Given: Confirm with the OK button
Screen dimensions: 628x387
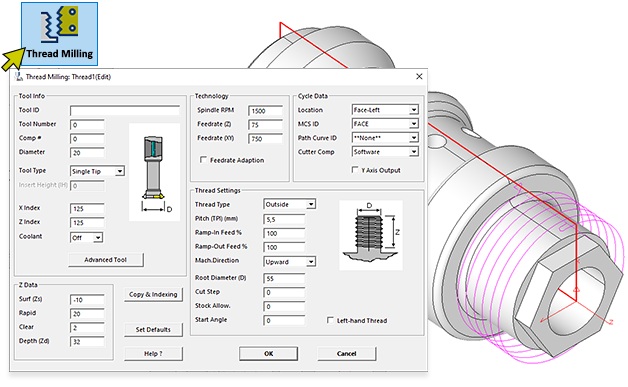Looking at the screenshot, I should coord(268,354).
